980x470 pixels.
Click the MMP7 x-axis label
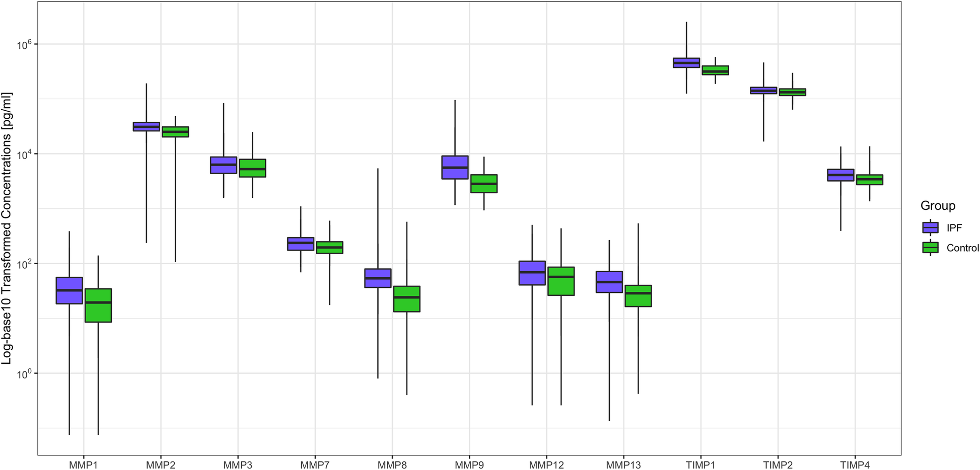coord(315,465)
